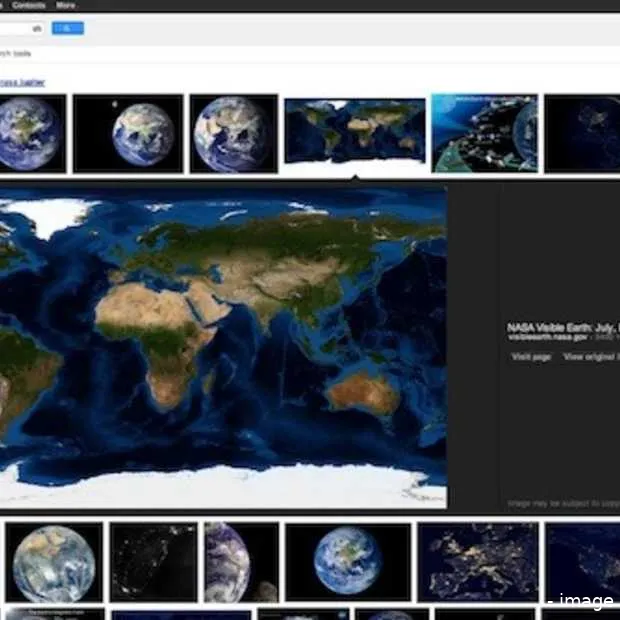The width and height of the screenshot is (620, 620).
Task: Select dark blue night map thumbnail in the lower row
Action: [x=582, y=562]
